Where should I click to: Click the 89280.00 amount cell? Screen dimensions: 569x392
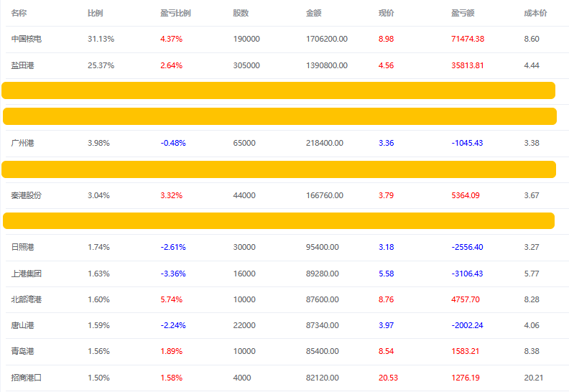pyautogui.click(x=323, y=274)
